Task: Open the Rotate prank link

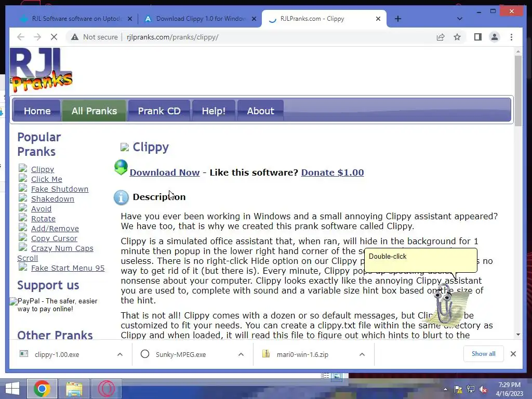Action: tap(43, 219)
